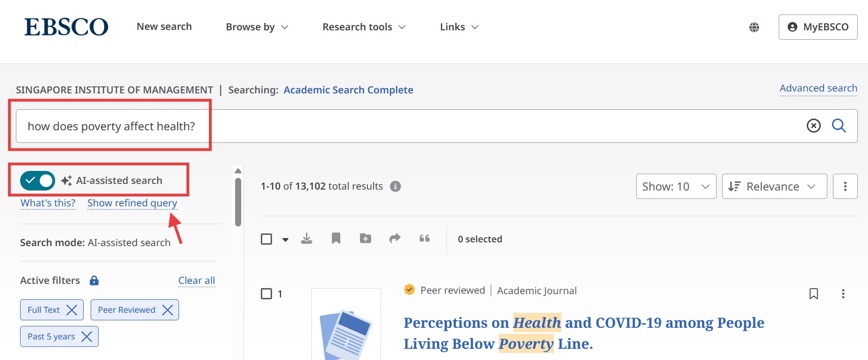Click the Peer reviewed badge on result 1

point(445,290)
